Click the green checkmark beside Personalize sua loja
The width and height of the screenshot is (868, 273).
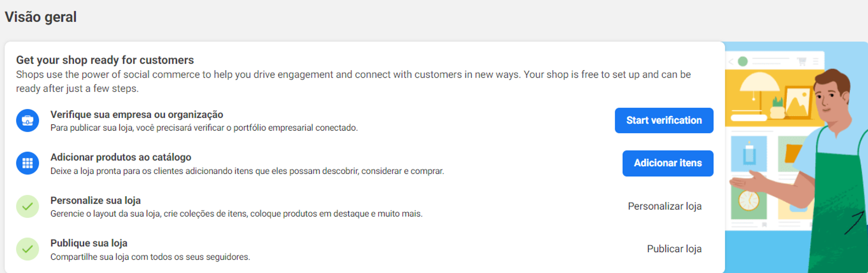[27, 206]
